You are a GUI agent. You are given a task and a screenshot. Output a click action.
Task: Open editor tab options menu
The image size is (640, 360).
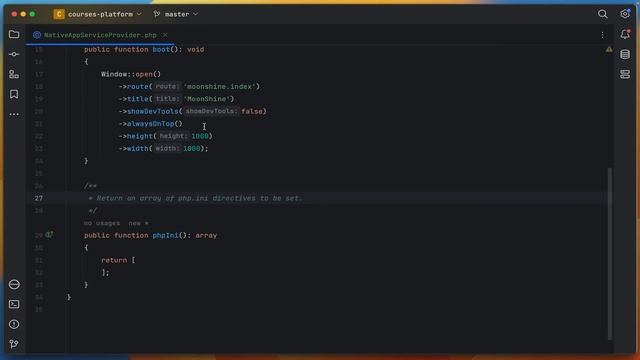[x=602, y=35]
